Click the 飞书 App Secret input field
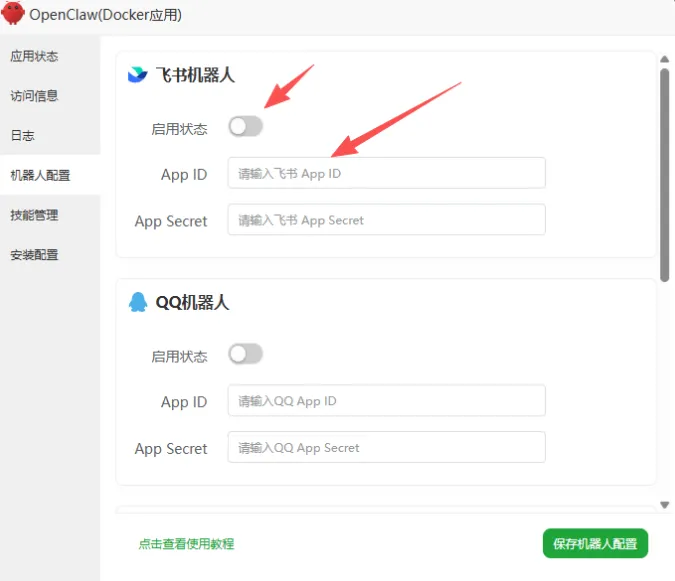The height and width of the screenshot is (581, 675). click(386, 220)
